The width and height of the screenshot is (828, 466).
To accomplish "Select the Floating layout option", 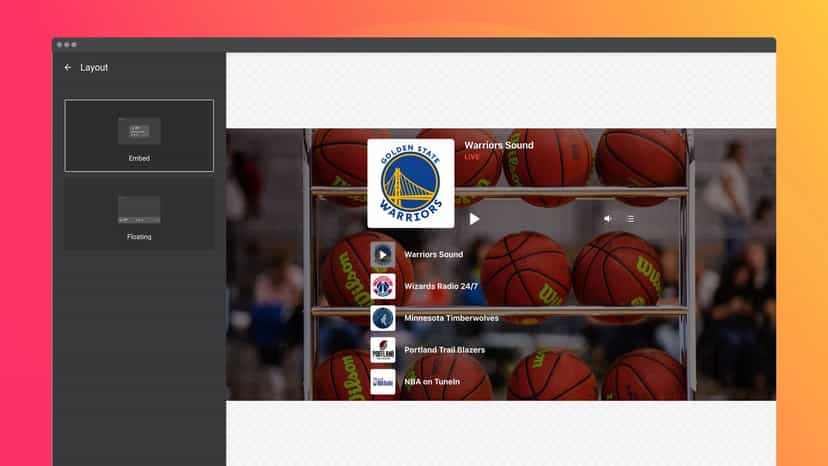I will coord(139,214).
